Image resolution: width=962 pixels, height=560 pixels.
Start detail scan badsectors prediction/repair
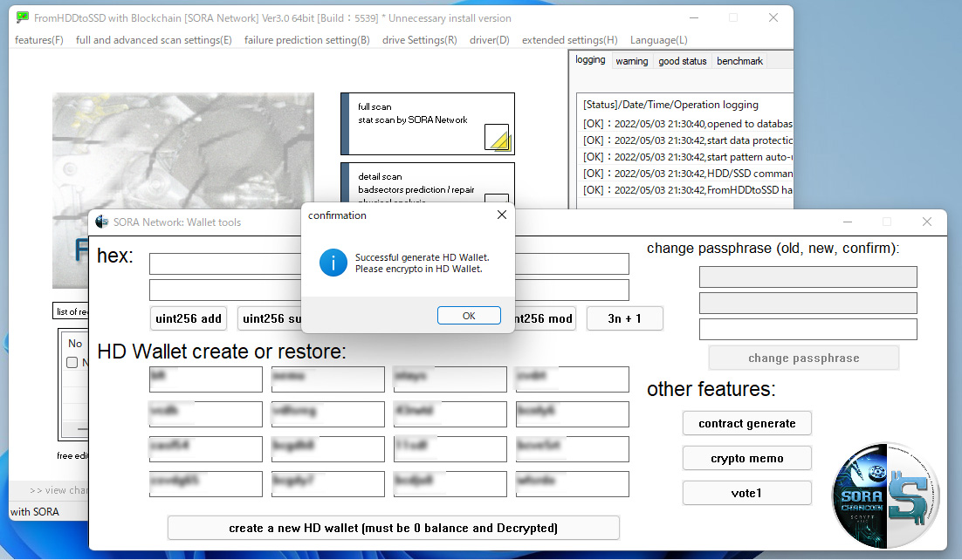pyautogui.click(x=428, y=185)
